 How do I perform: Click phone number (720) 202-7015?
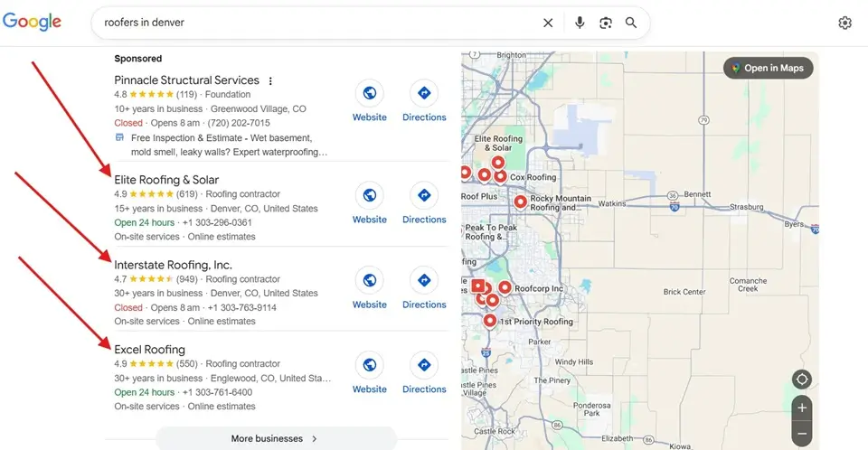point(239,123)
